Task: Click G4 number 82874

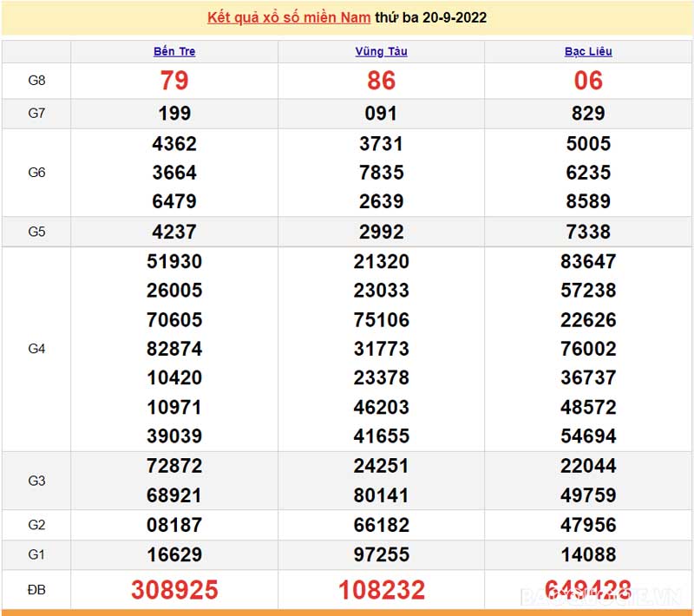Action: [174, 349]
